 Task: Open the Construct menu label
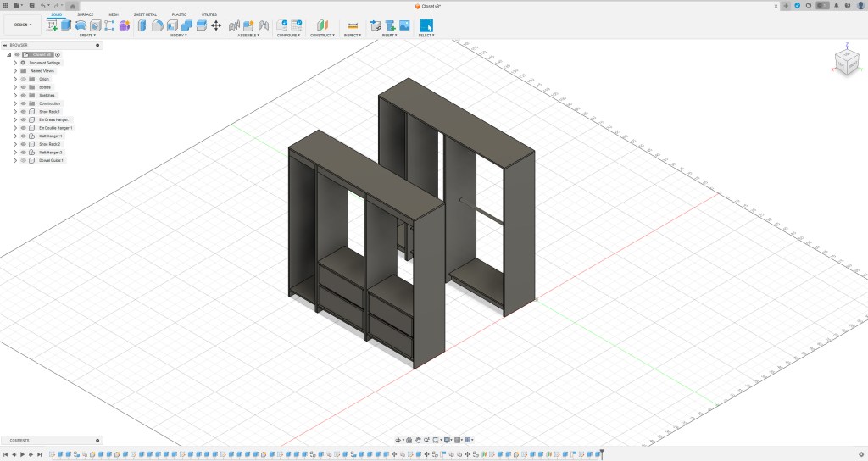322,36
